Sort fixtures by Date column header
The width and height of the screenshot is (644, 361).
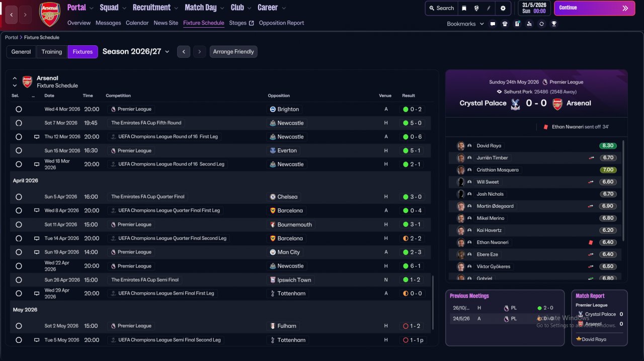click(x=49, y=96)
